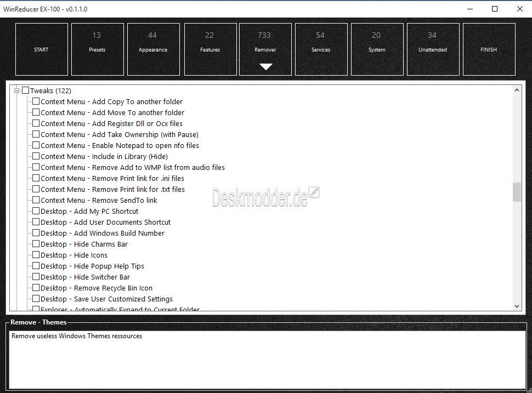Enable Add Copy To another folder checkbox
This screenshot has width=532, height=393.
point(36,101)
